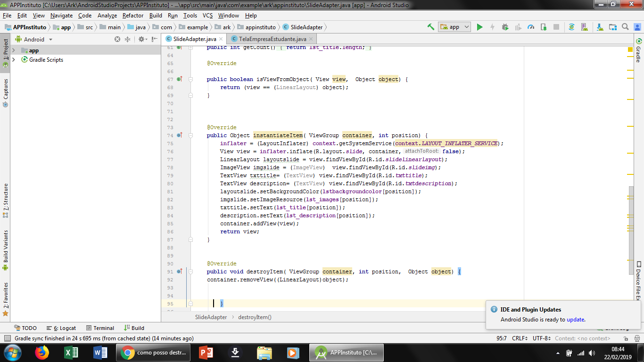Switch to TelaEmpresaEstudante.java tab
This screenshot has width=644, height=362.
click(x=272, y=39)
